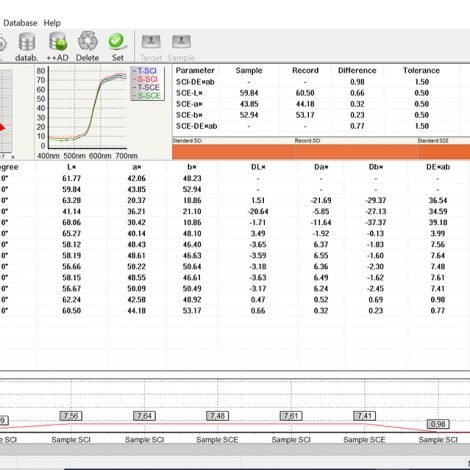The height and width of the screenshot is (470, 470).
Task: Click the DL* column header
Action: (258, 167)
